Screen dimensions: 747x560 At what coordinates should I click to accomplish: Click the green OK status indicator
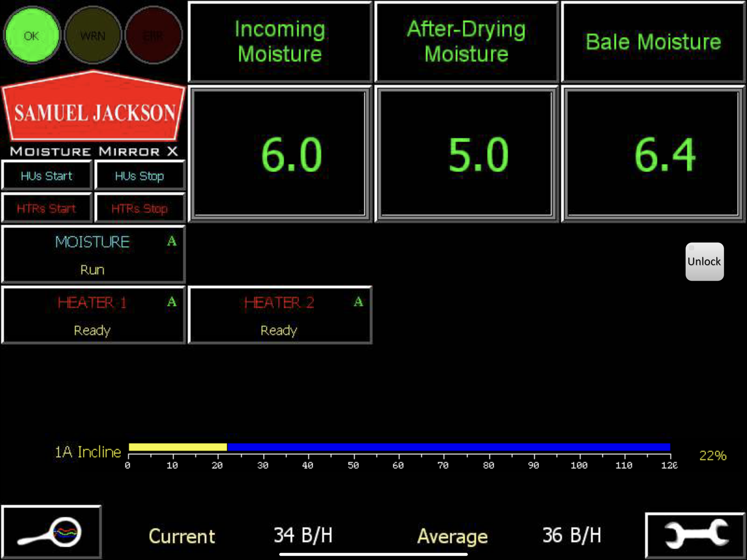(32, 35)
